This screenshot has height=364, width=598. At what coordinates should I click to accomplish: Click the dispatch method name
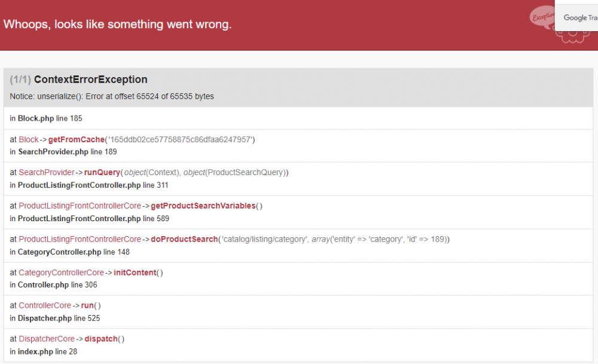pyautogui.click(x=100, y=339)
